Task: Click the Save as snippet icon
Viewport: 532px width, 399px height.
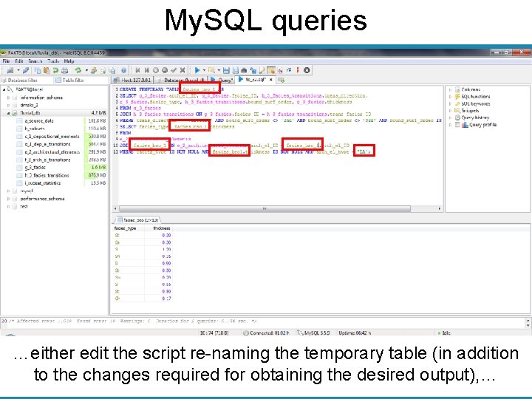Action: click(x=236, y=70)
